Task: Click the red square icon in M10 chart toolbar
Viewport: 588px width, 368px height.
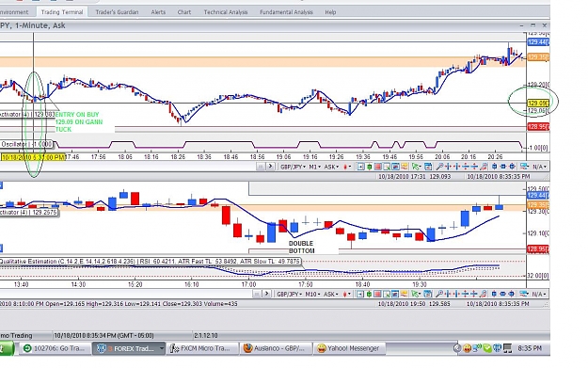Action: (377, 294)
